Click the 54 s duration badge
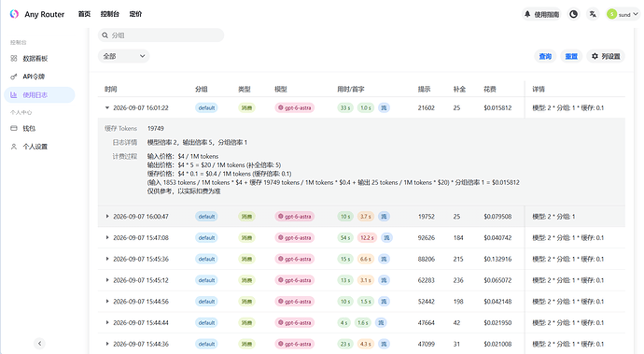Image resolution: width=644 pixels, height=354 pixels. tap(345, 237)
